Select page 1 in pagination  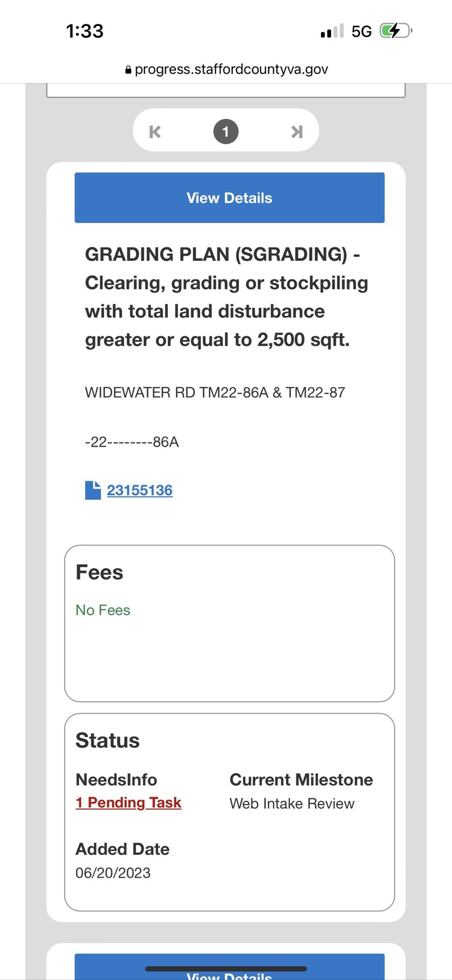pyautogui.click(x=226, y=132)
